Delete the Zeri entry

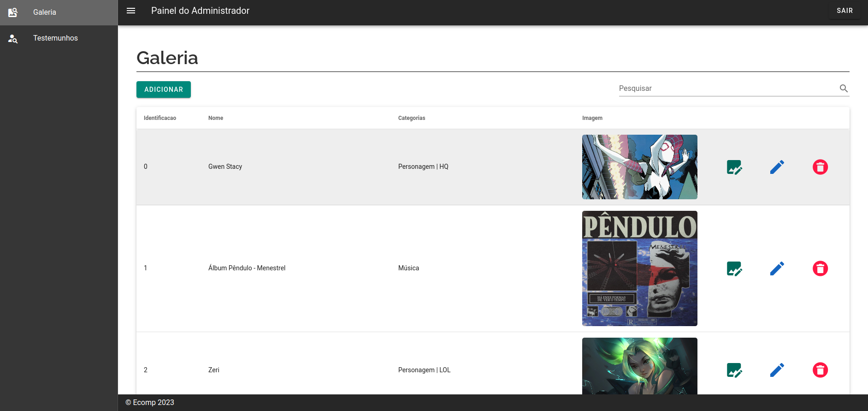tap(820, 370)
